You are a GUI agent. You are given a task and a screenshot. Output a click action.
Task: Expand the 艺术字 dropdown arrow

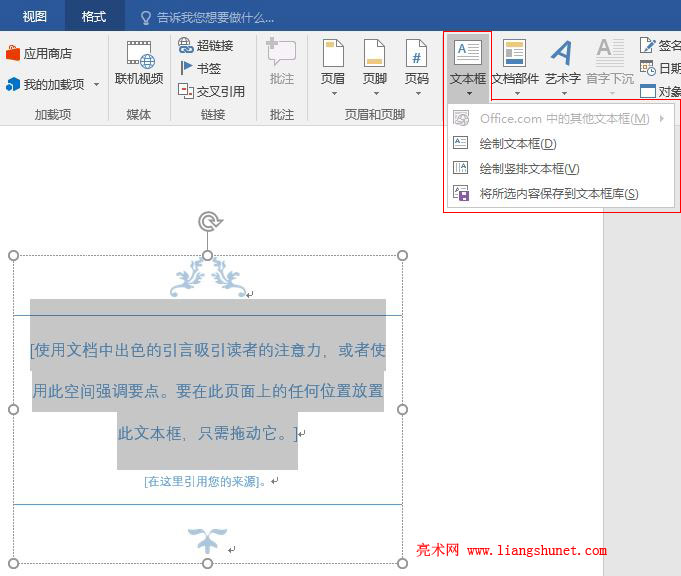click(x=564, y=93)
